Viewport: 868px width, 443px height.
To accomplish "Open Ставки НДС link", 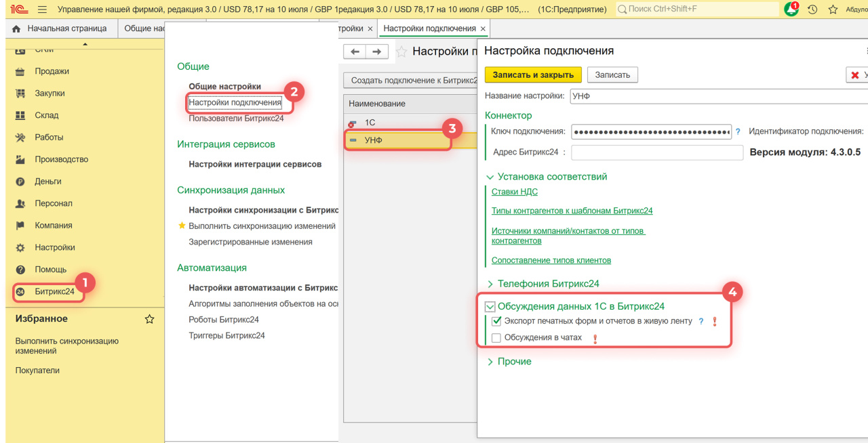I will [515, 192].
